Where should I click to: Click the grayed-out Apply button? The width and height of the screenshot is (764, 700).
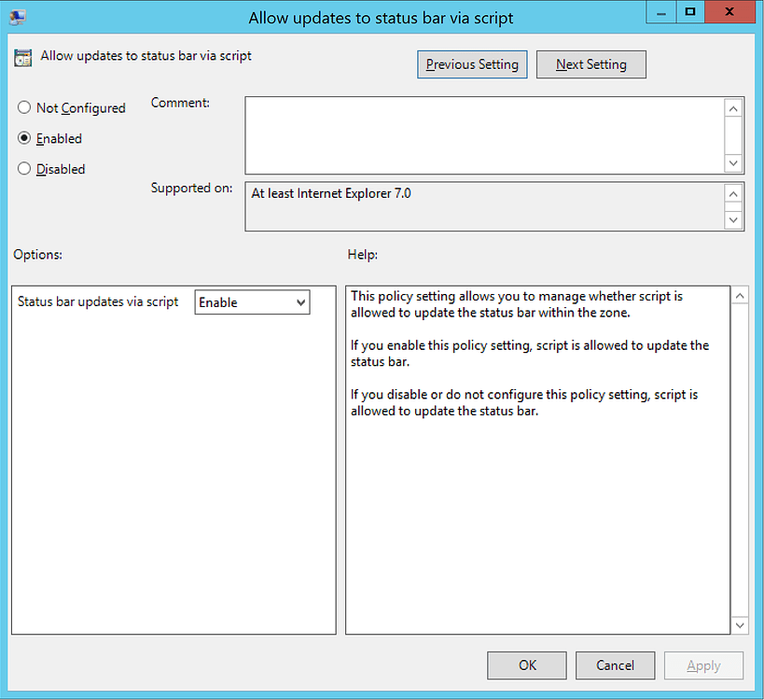tap(703, 665)
